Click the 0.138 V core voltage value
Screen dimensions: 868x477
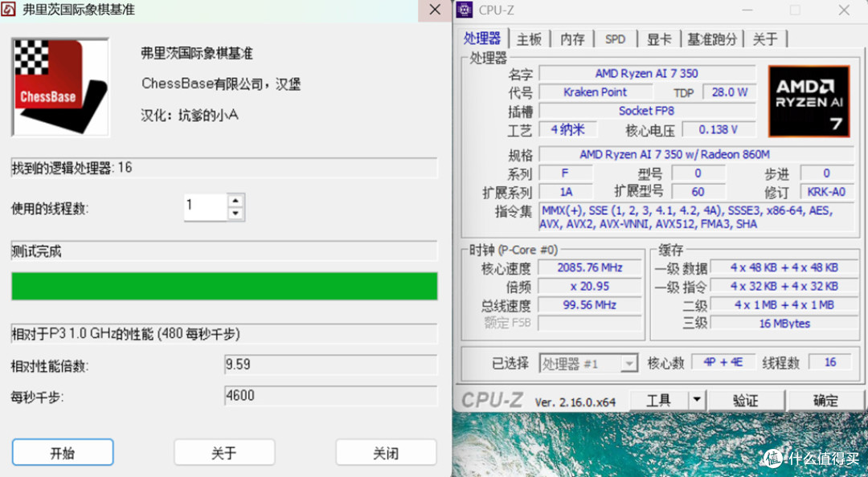point(718,129)
